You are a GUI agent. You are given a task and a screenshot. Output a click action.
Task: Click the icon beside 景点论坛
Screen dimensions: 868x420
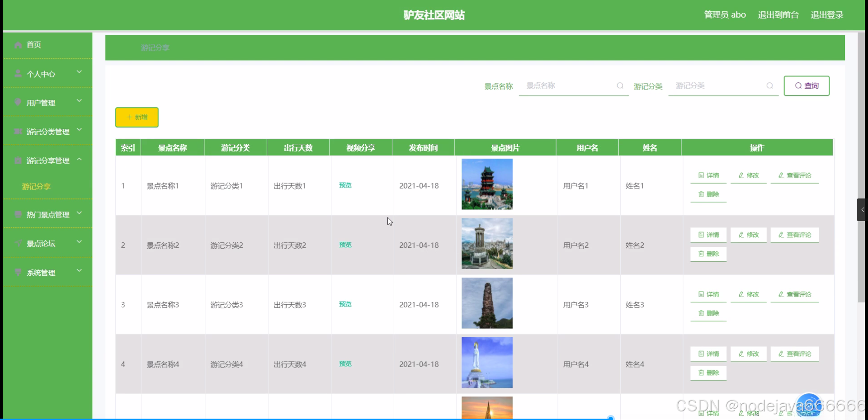pos(18,243)
